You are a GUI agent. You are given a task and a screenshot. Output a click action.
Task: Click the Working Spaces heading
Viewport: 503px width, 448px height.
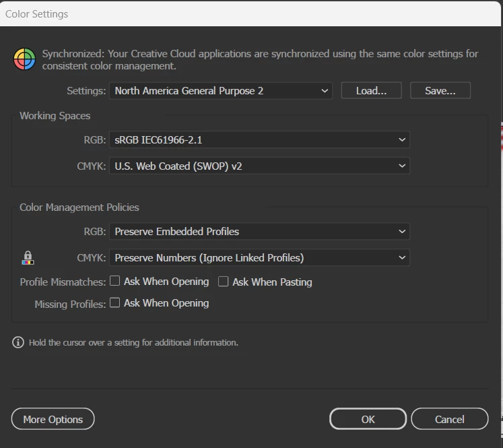55,115
